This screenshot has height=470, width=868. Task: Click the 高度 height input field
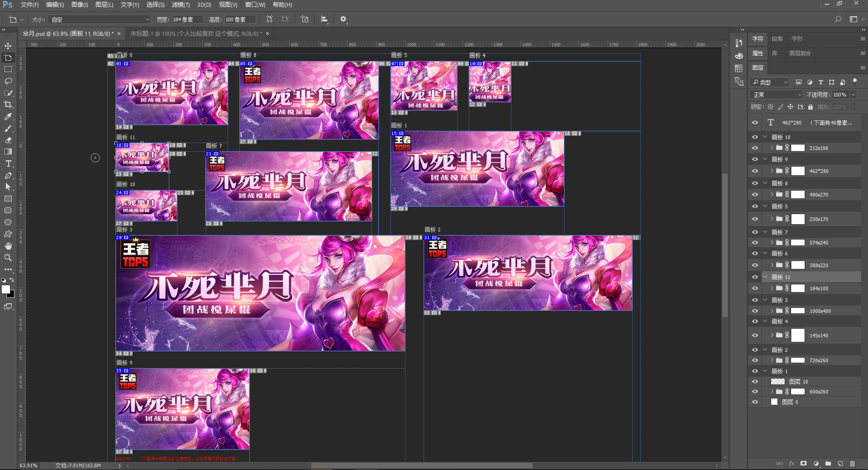(240, 19)
